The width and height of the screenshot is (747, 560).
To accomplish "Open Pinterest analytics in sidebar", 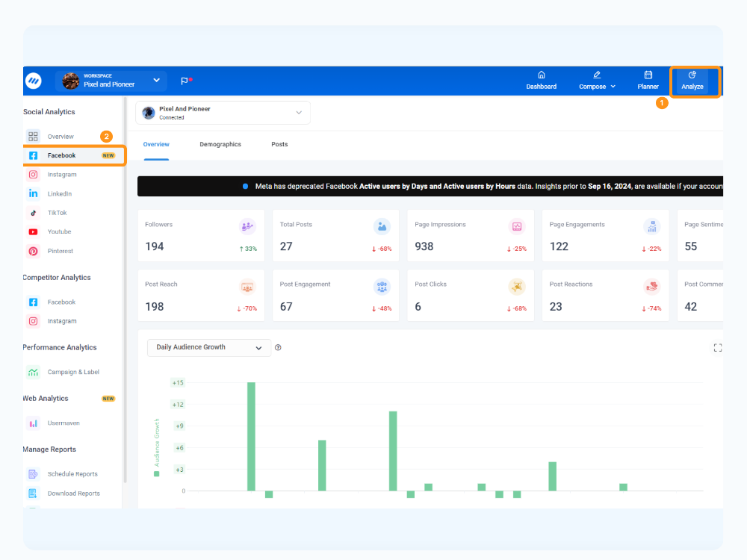I will point(61,252).
